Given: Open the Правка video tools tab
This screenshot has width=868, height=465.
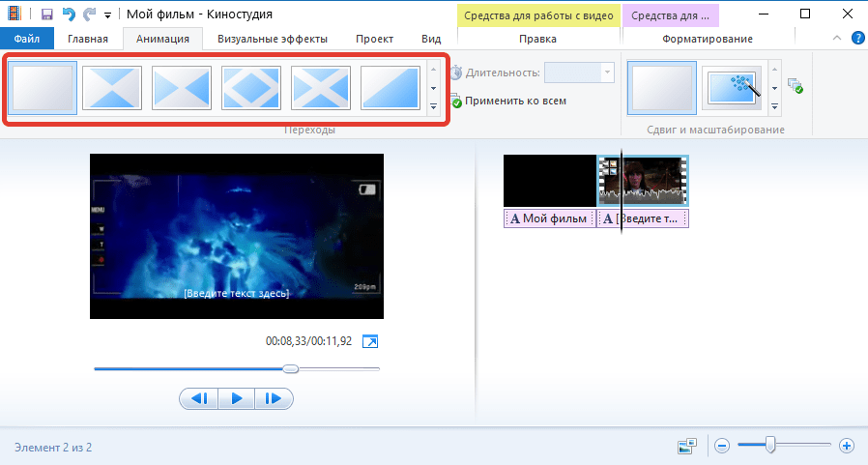Looking at the screenshot, I should pos(538,39).
